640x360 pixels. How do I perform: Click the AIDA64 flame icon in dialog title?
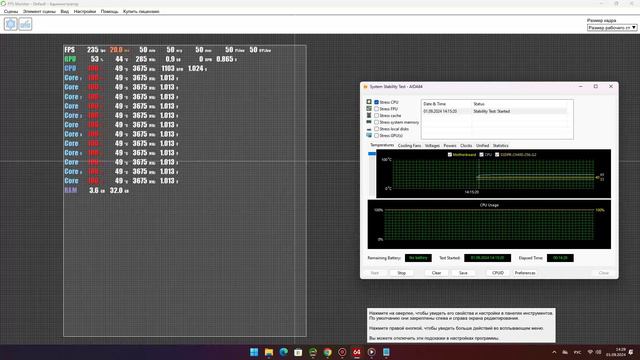click(365, 87)
